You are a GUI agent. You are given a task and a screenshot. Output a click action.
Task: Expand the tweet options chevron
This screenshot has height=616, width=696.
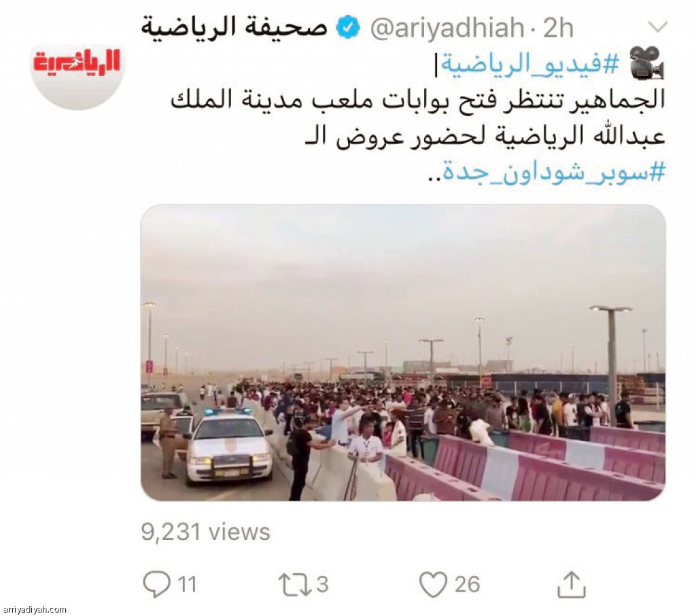(657, 27)
